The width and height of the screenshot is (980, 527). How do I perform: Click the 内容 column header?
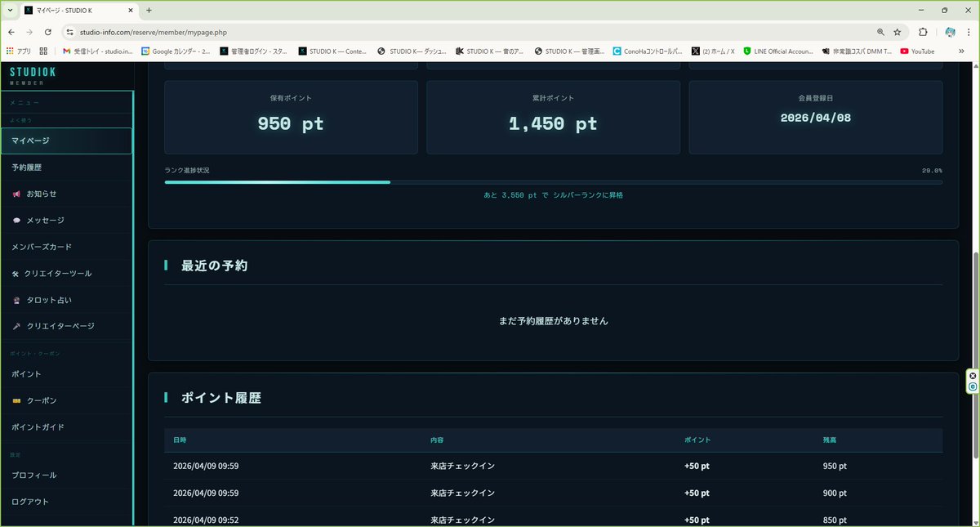[x=437, y=440]
